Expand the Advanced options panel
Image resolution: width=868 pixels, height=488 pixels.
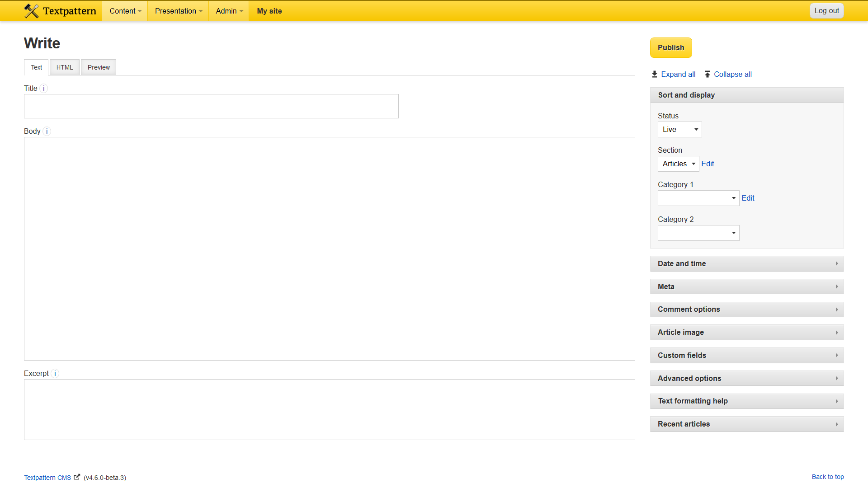coord(747,378)
